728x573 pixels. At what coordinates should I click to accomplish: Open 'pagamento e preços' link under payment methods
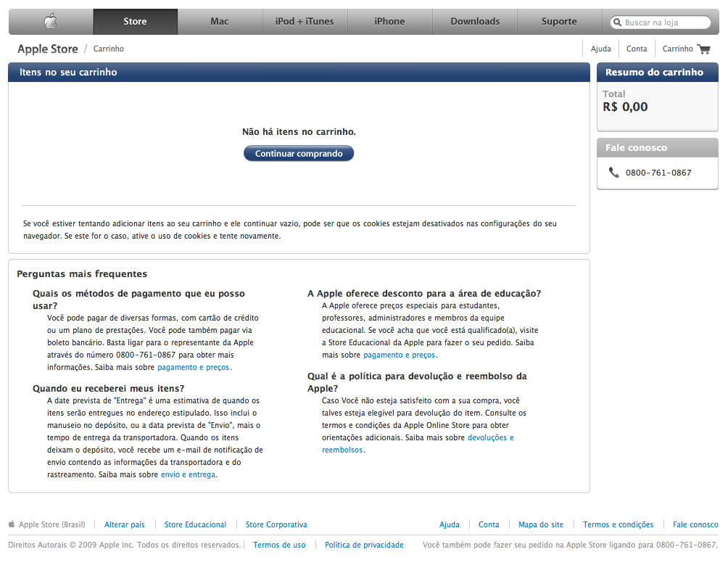click(x=193, y=367)
